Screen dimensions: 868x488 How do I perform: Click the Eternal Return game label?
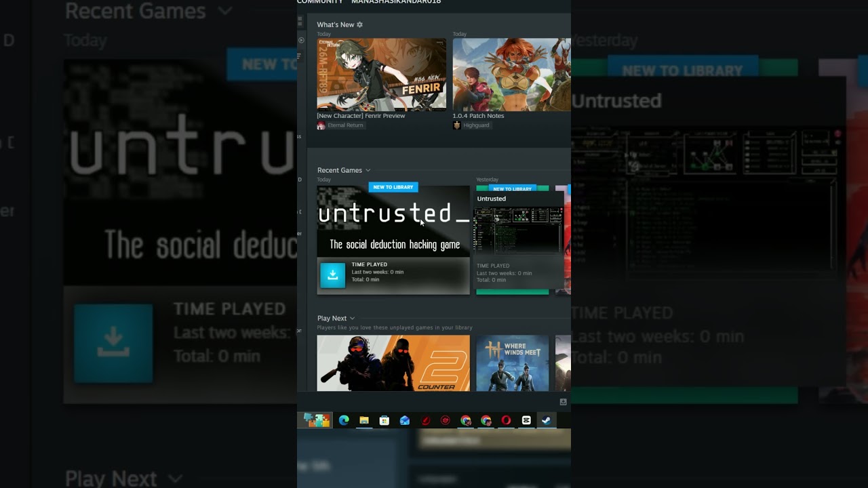(x=345, y=125)
